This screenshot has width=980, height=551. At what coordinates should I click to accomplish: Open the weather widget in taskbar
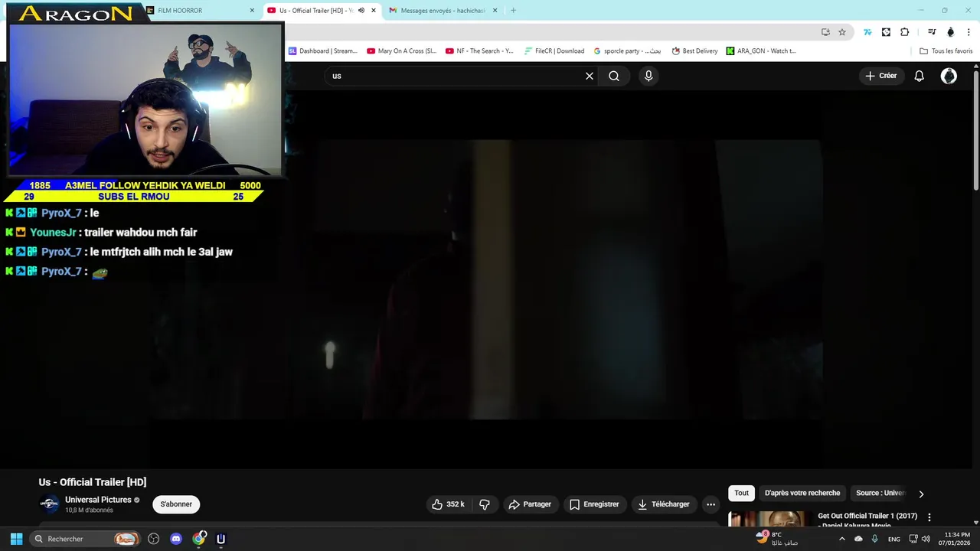(x=778, y=539)
